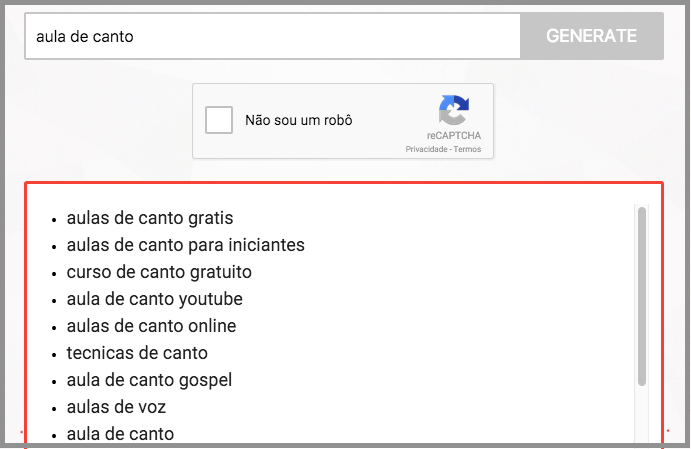Select "tecnicas de canto" suggestion
The image size is (691, 449).
pos(137,353)
